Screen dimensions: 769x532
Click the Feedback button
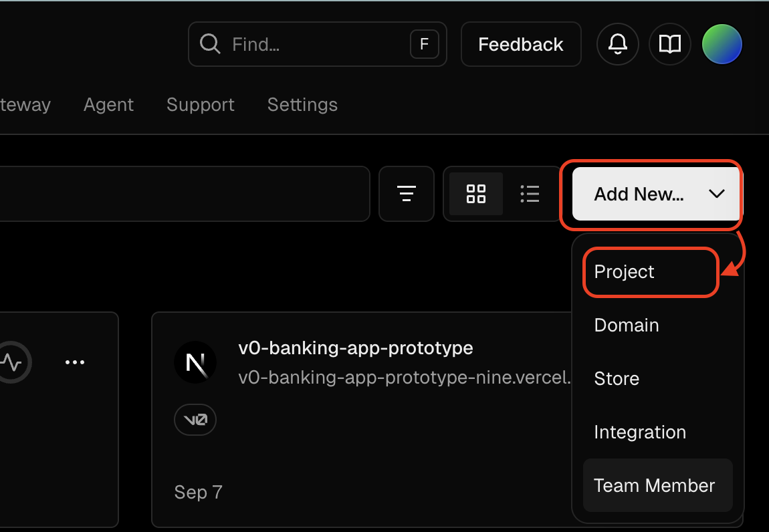521,45
